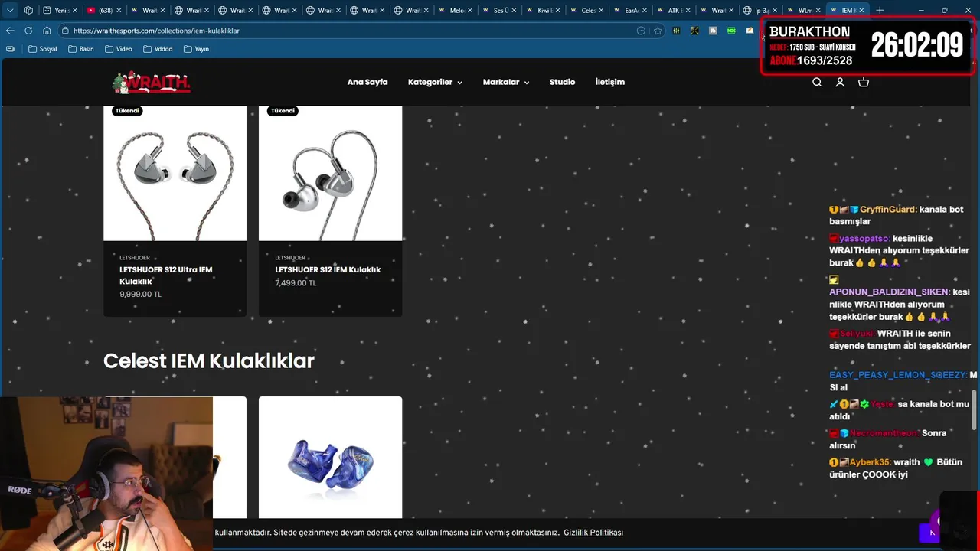The width and height of the screenshot is (980, 551).
Task: Open the LETSHUOER S12 Ultra IEM Kulaklık link
Action: tap(166, 275)
